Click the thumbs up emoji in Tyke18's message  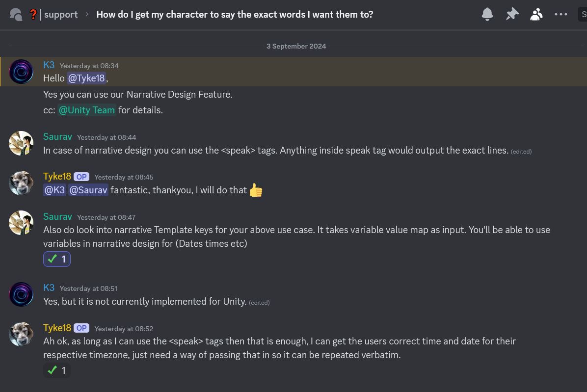[x=256, y=190]
